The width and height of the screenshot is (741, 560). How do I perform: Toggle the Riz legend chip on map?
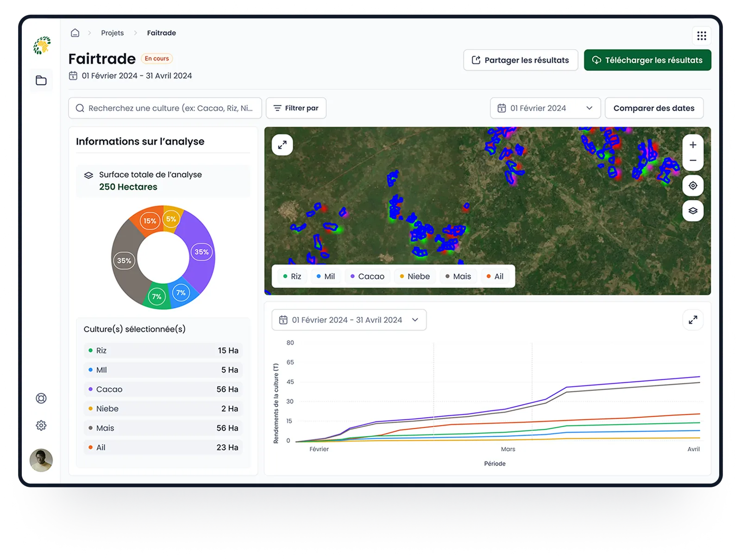(292, 277)
